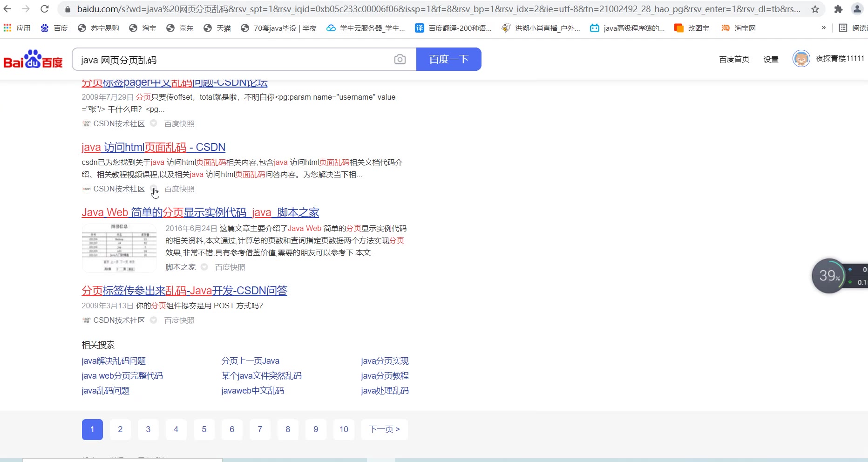Go to results page 7
The image size is (868, 462).
pos(260,429)
